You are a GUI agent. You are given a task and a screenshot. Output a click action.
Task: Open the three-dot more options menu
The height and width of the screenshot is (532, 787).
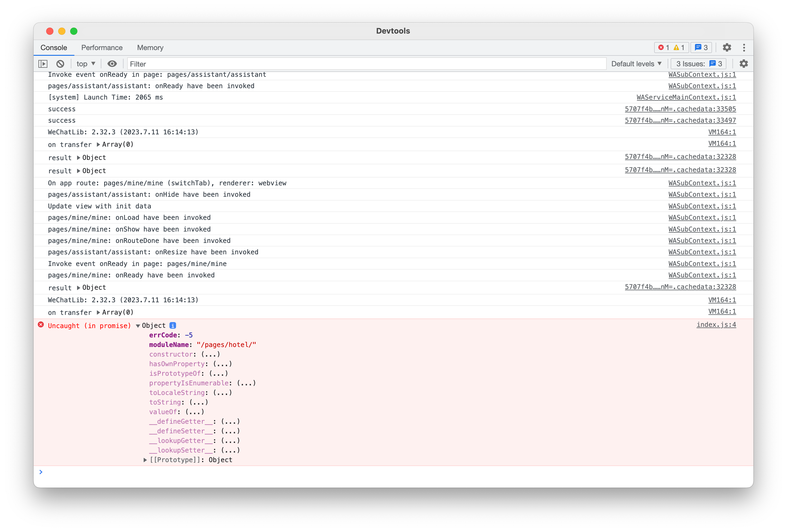744,47
